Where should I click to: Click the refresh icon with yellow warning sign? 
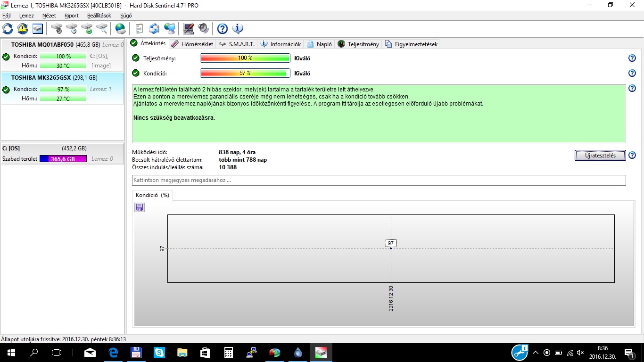(x=23, y=29)
